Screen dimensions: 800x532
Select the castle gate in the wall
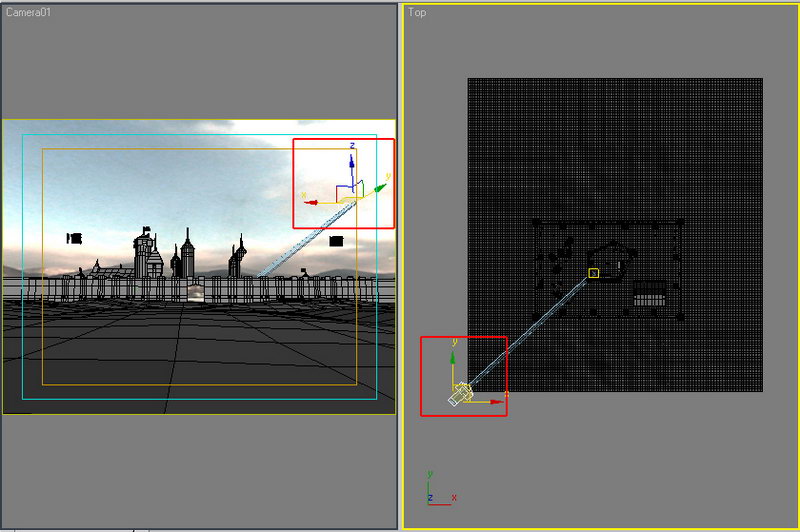(x=196, y=292)
